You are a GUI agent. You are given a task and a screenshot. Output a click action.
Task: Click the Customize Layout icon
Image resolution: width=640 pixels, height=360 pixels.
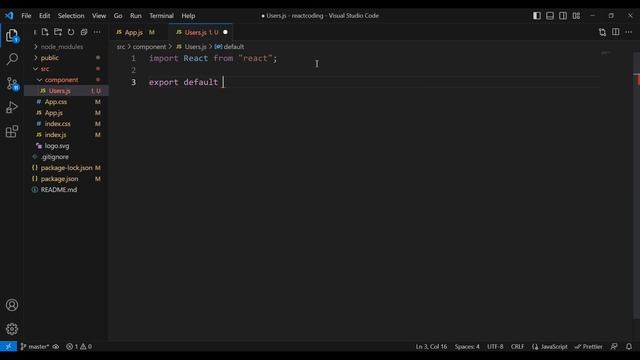[x=576, y=16]
